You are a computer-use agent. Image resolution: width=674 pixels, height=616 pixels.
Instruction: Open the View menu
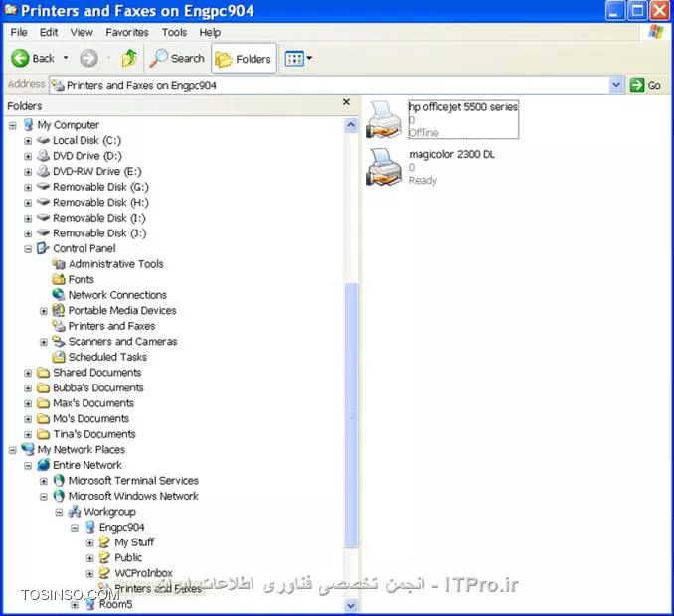tap(82, 32)
